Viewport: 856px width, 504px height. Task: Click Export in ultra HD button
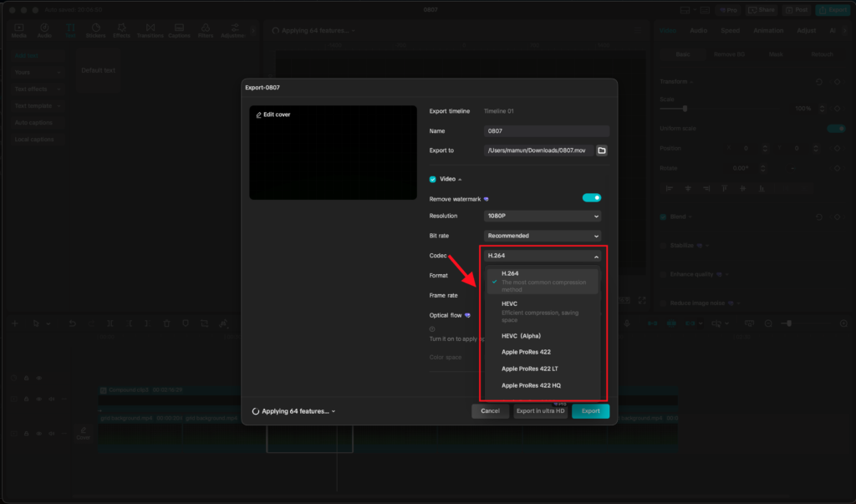[541, 411]
